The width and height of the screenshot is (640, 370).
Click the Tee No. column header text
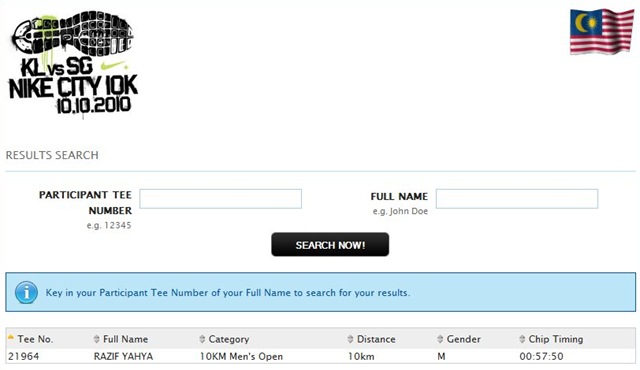35,339
